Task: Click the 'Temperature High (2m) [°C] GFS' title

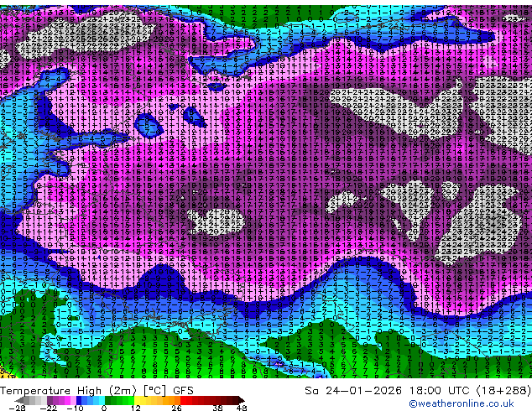Action: pos(96,390)
